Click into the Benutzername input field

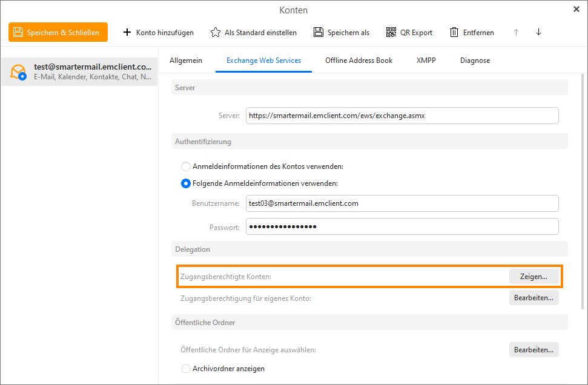(401, 203)
